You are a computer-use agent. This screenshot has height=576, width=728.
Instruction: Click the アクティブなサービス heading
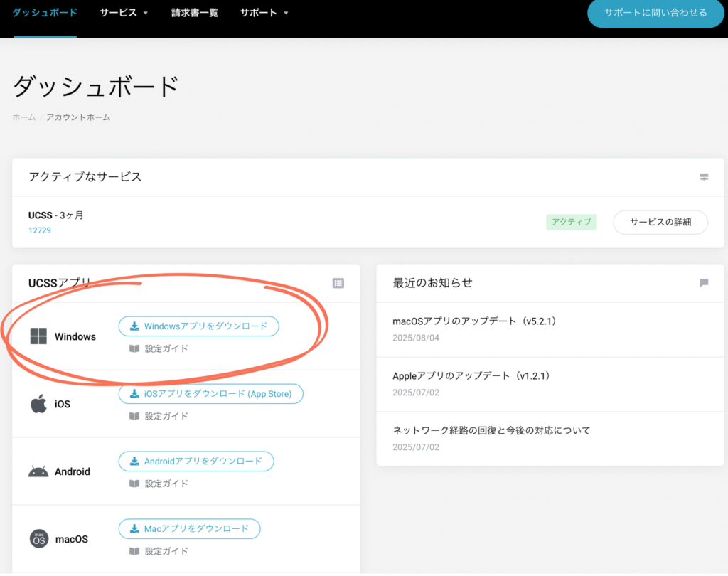tap(85, 177)
